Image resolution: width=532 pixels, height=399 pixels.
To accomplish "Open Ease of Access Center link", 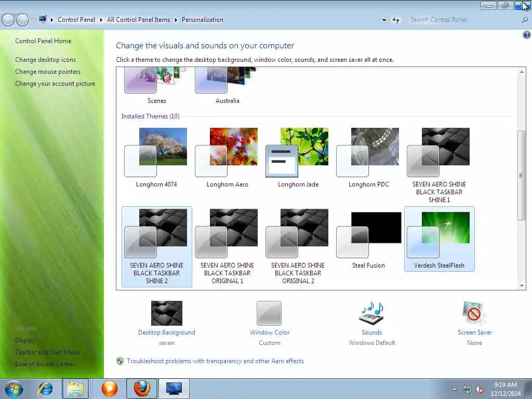I will point(45,364).
